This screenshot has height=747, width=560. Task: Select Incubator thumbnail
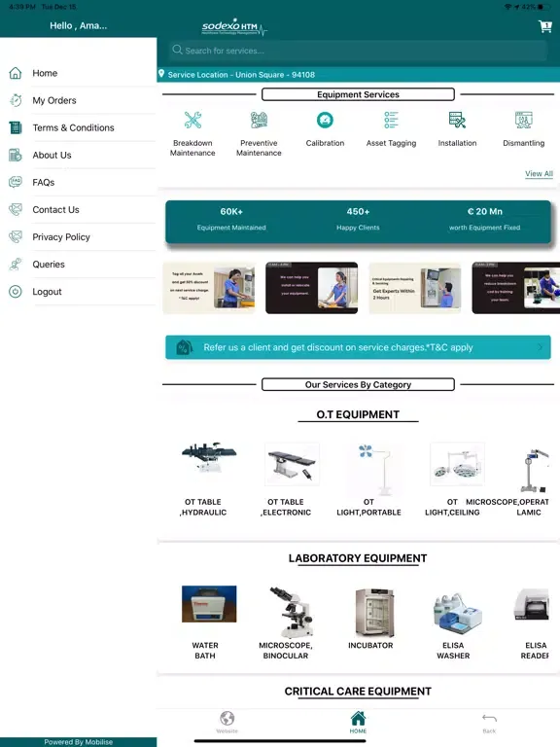pos(374,613)
